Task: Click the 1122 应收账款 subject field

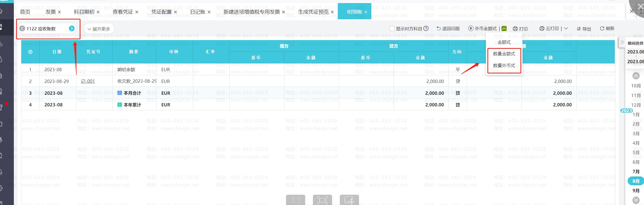Action: 47,29
